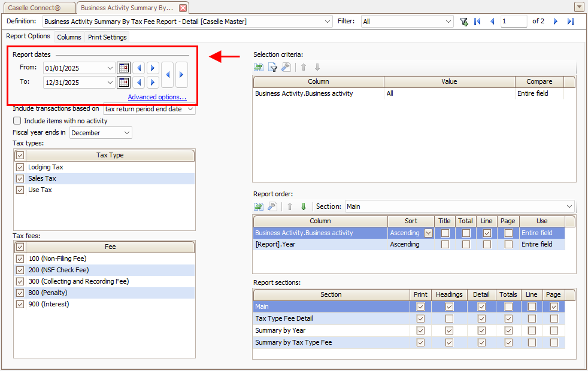Click the filter funnel icon beside Filter
Viewport: 588px width, 371px height.
pyautogui.click(x=463, y=22)
